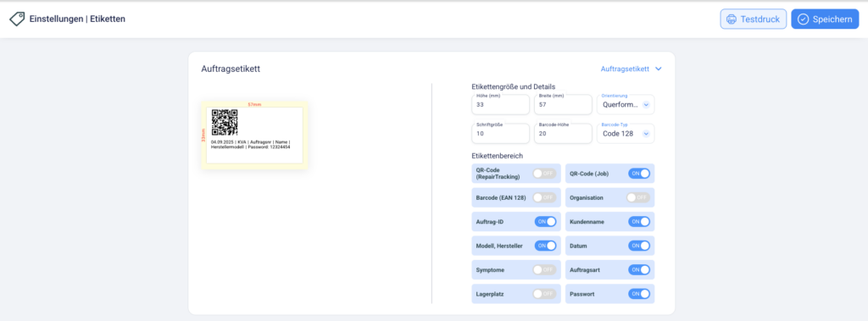Turn off the Kundenname toggle
This screenshot has width=868, height=321.
[x=639, y=221]
